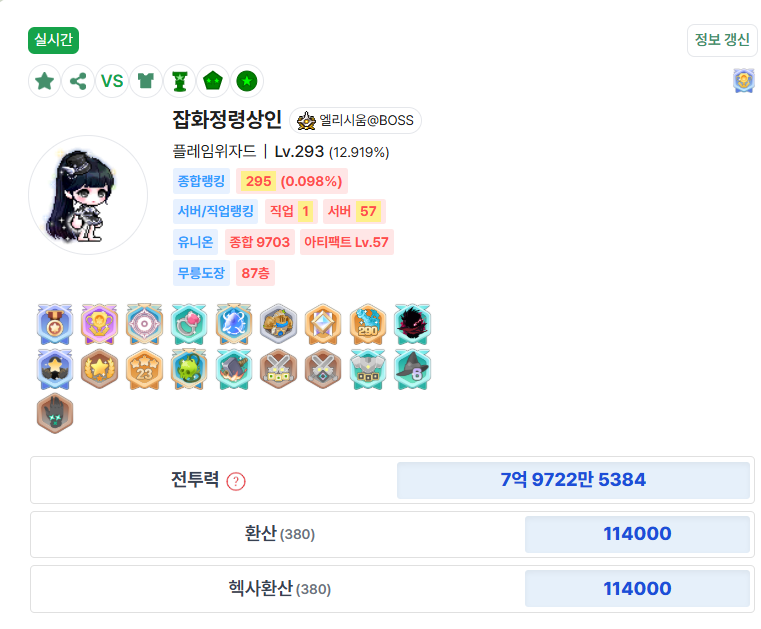Image resolution: width=761 pixels, height=629 pixels.
Task: Click the 정보 갱신 refresh button
Action: [722, 40]
